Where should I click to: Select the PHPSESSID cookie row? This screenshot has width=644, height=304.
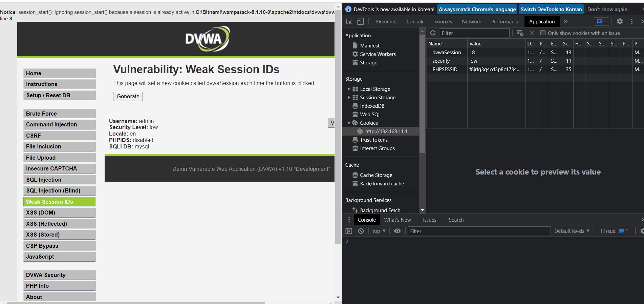click(x=535, y=69)
